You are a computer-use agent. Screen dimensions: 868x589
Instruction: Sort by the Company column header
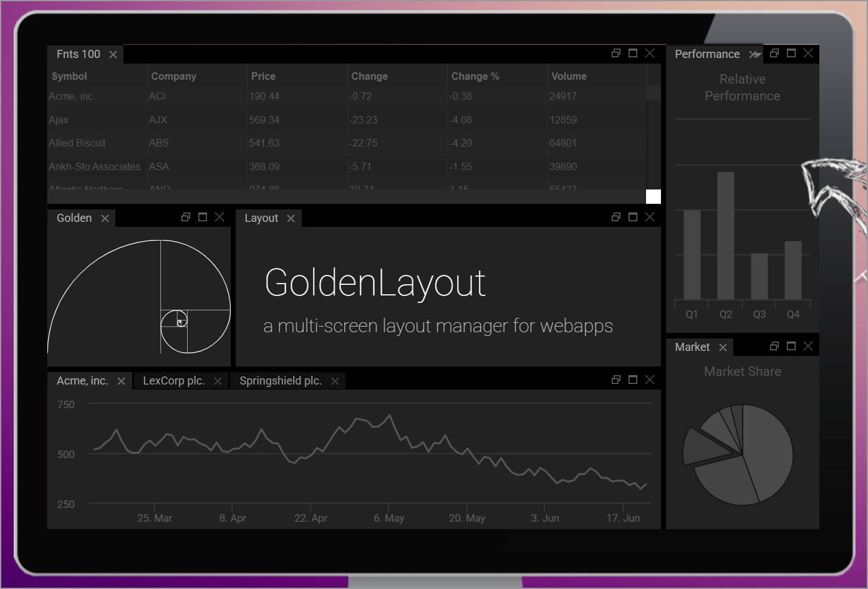point(197,76)
